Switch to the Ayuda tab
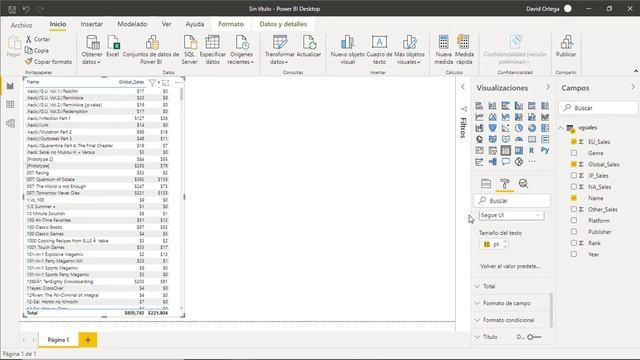Screen dimensions: 640x360 tap(195, 24)
